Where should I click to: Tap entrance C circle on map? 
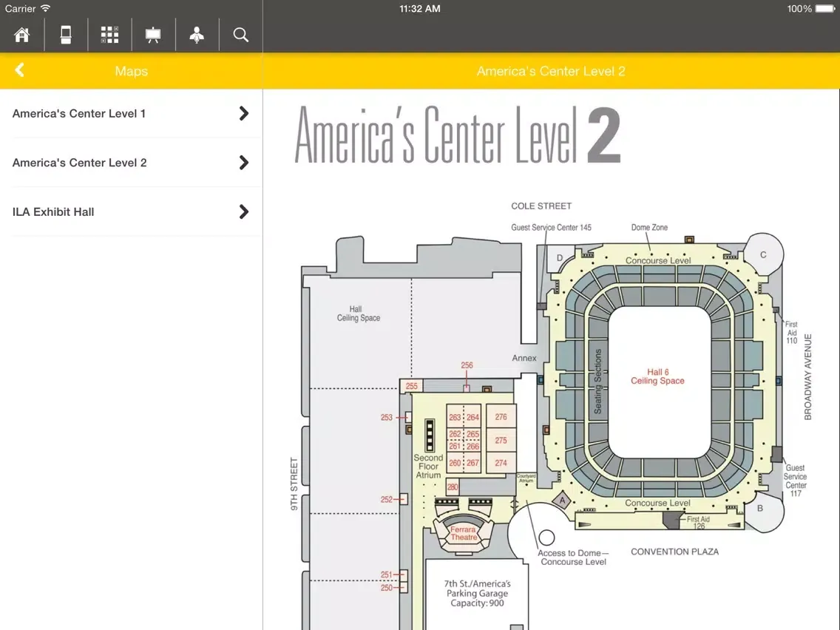[x=763, y=254]
